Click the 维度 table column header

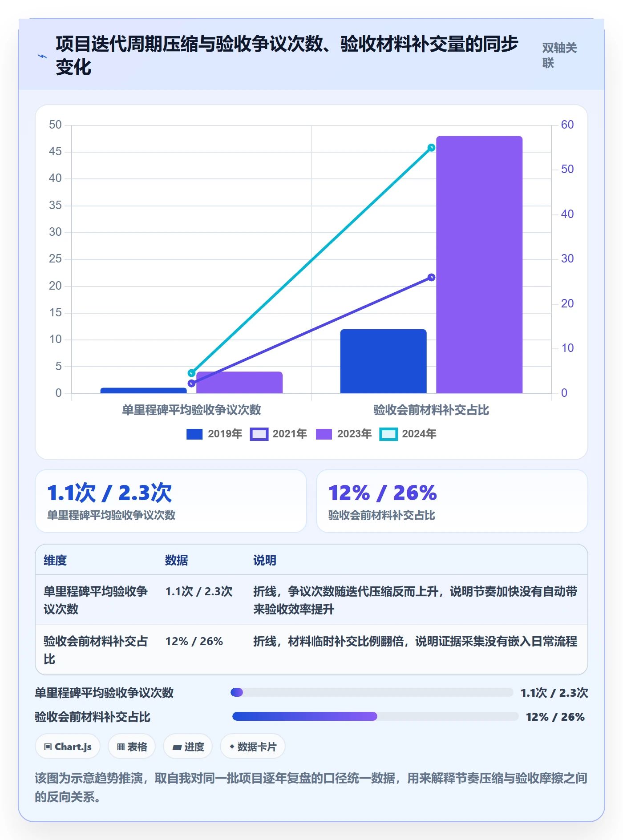55,560
